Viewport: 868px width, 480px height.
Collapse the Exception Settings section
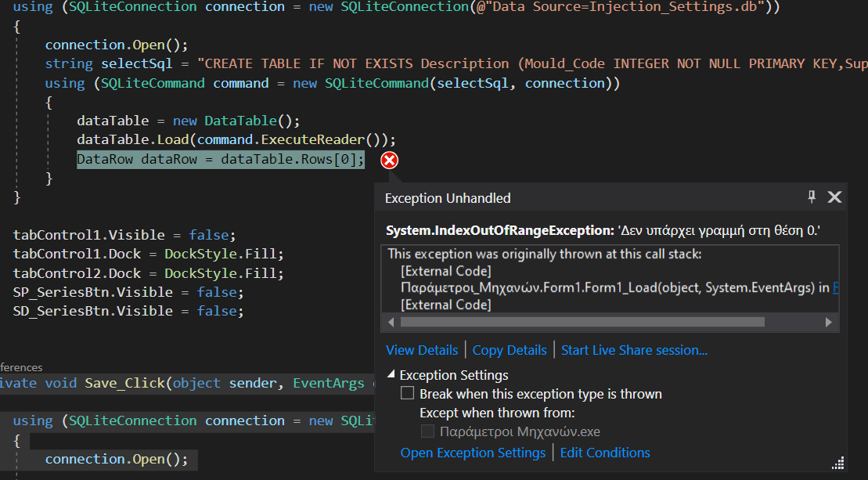point(391,375)
